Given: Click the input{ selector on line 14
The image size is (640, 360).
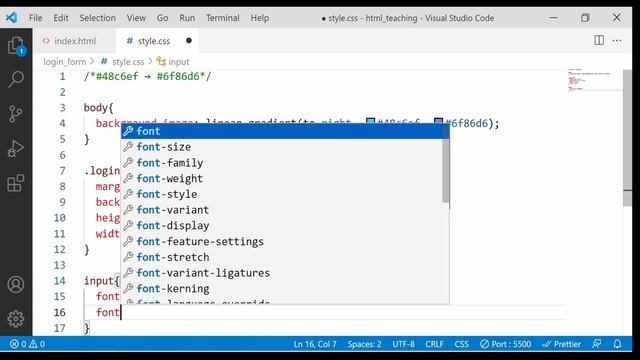Looking at the screenshot, I should point(102,281).
